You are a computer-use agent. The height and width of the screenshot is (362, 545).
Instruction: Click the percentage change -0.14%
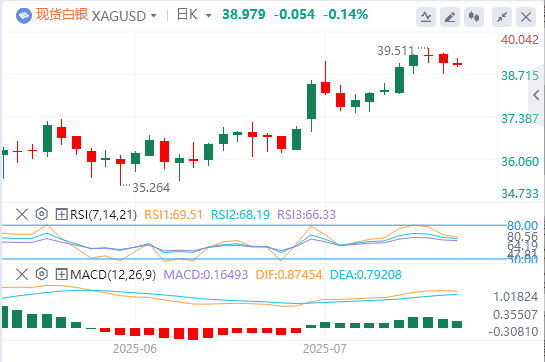pos(345,15)
